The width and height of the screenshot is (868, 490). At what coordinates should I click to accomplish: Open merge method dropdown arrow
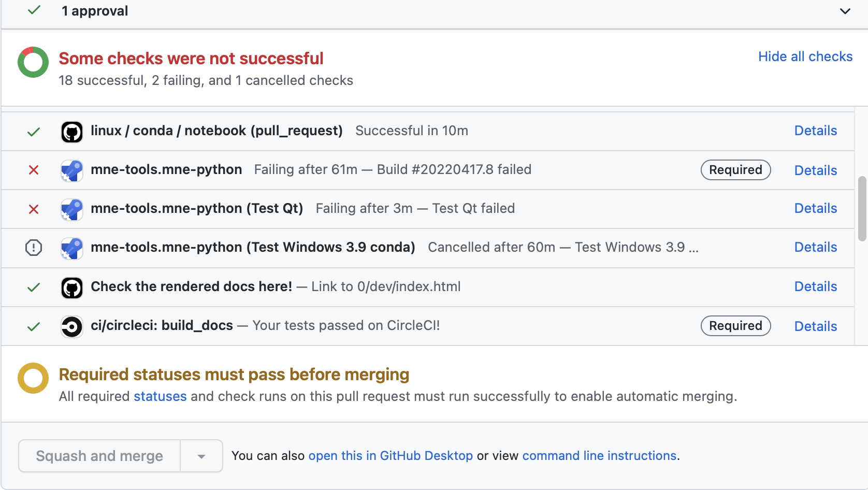click(201, 456)
